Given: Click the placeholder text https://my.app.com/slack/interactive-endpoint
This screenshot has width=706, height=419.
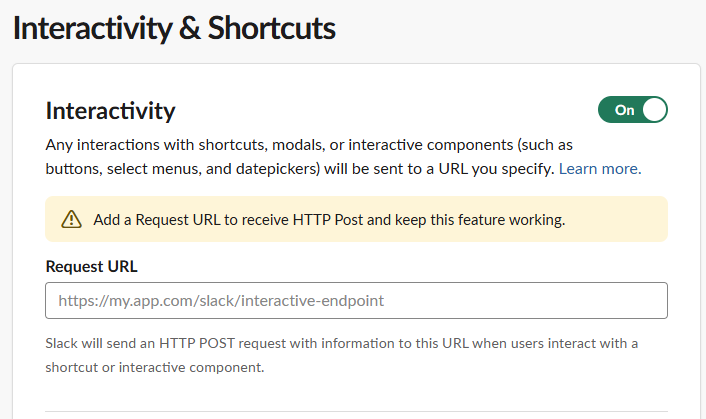Looking at the screenshot, I should (x=221, y=301).
